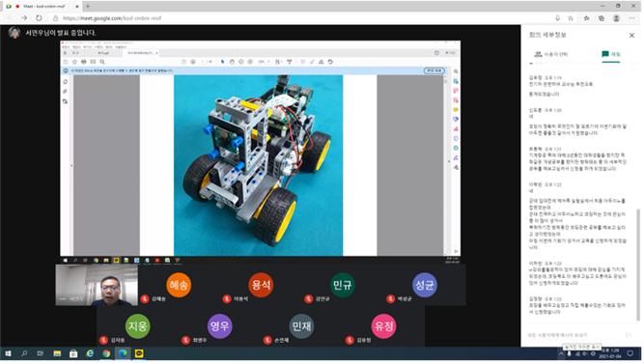Open the browser settings three-dot menu

tap(631, 18)
